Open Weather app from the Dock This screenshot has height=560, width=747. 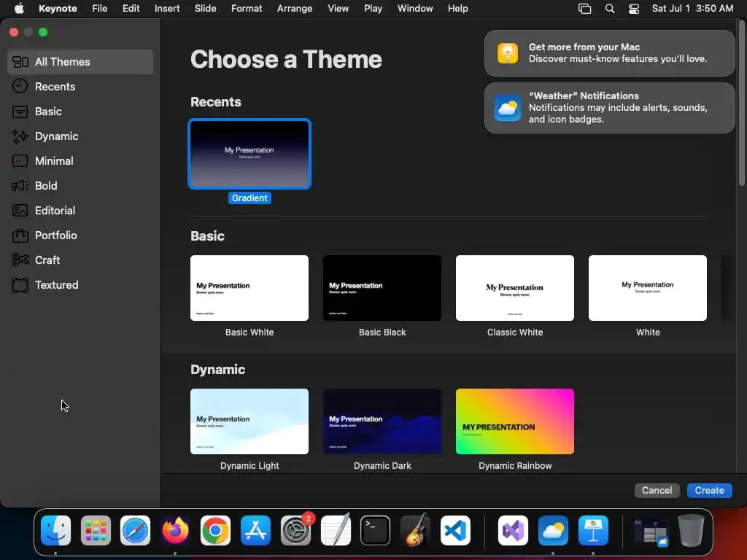[x=553, y=531]
